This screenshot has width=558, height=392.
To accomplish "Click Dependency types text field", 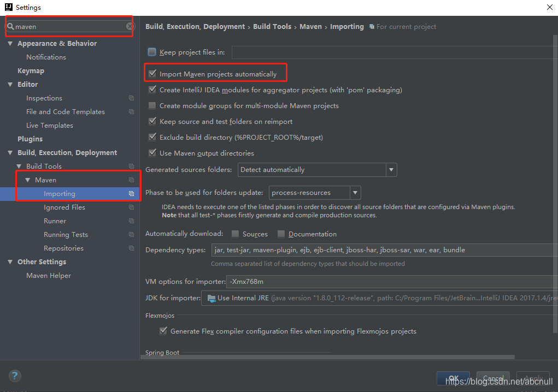I will tap(384, 250).
